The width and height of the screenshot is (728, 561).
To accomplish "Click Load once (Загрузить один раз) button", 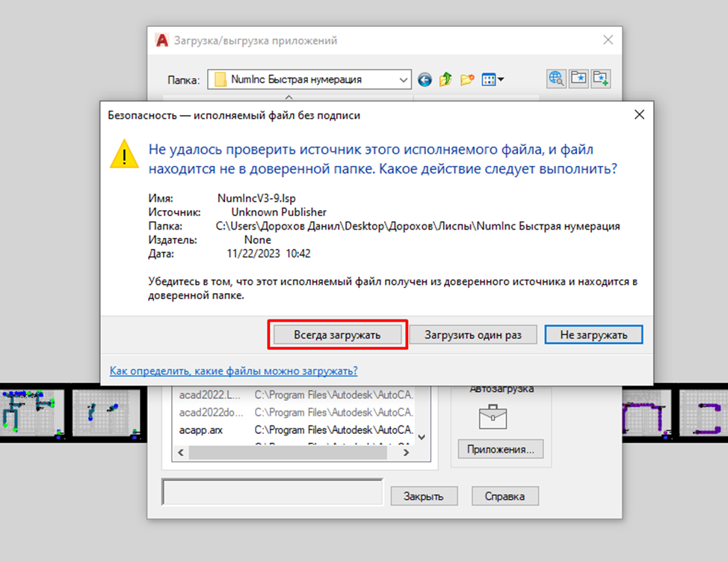I will point(473,334).
